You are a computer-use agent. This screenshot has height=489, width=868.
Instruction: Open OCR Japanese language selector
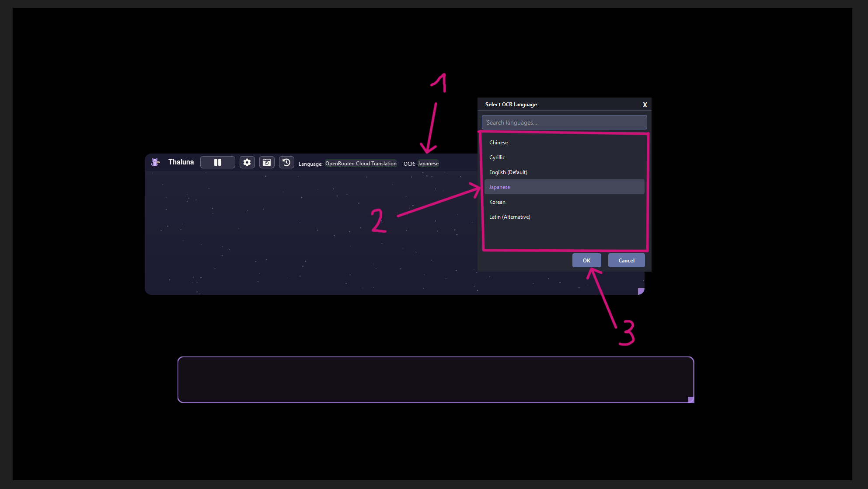(428, 164)
